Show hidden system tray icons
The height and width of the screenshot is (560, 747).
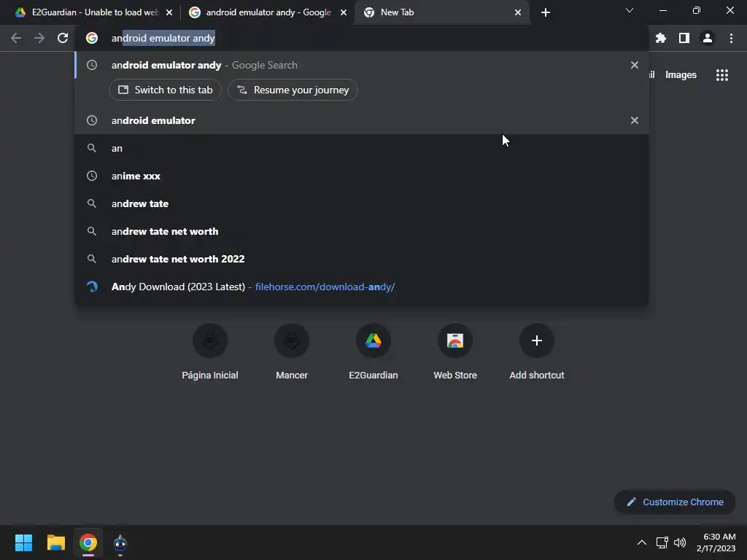[642, 542]
